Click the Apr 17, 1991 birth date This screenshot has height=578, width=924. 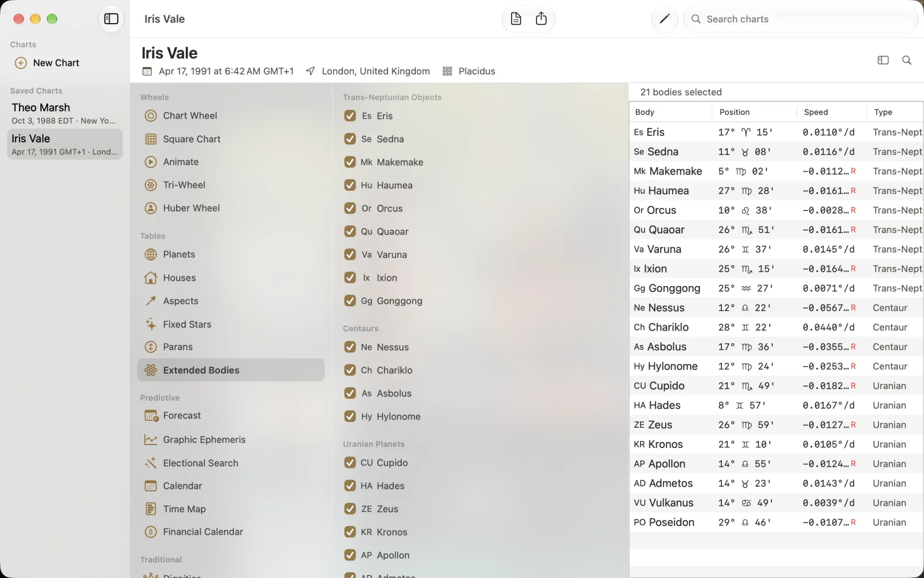coord(226,71)
